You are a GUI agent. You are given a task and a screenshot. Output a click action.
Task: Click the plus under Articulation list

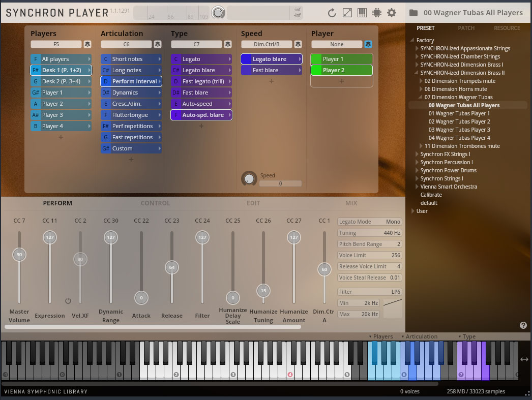pyautogui.click(x=131, y=159)
